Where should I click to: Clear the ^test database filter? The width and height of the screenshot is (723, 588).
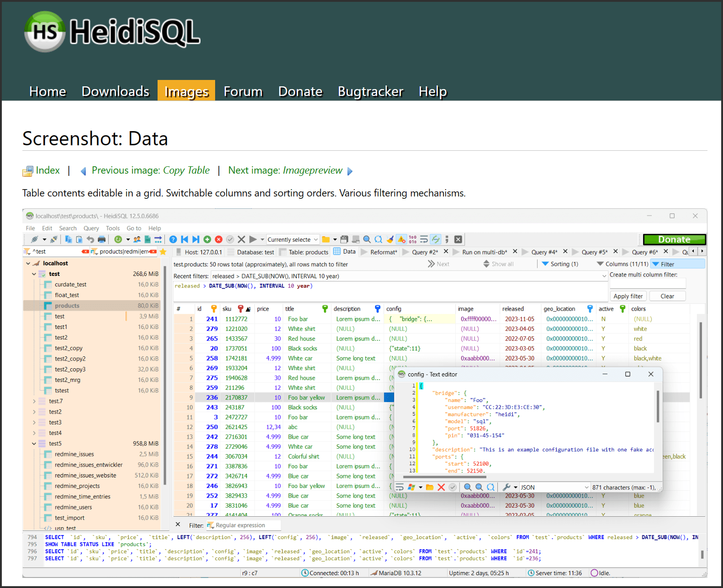85,252
